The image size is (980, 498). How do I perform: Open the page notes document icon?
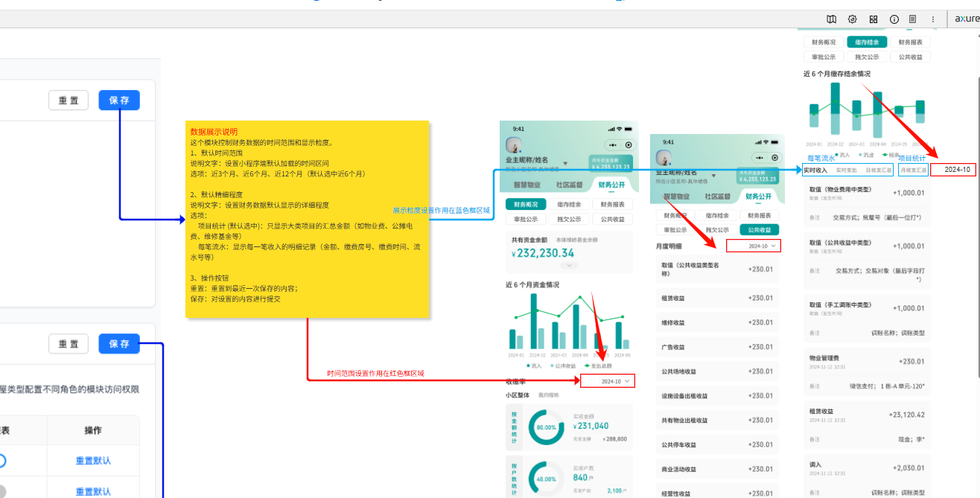[x=913, y=19]
